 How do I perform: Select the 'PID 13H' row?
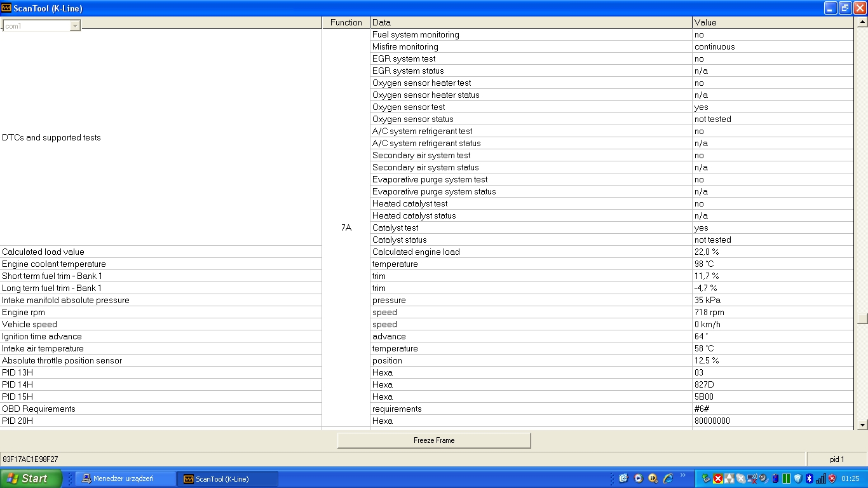click(x=161, y=372)
